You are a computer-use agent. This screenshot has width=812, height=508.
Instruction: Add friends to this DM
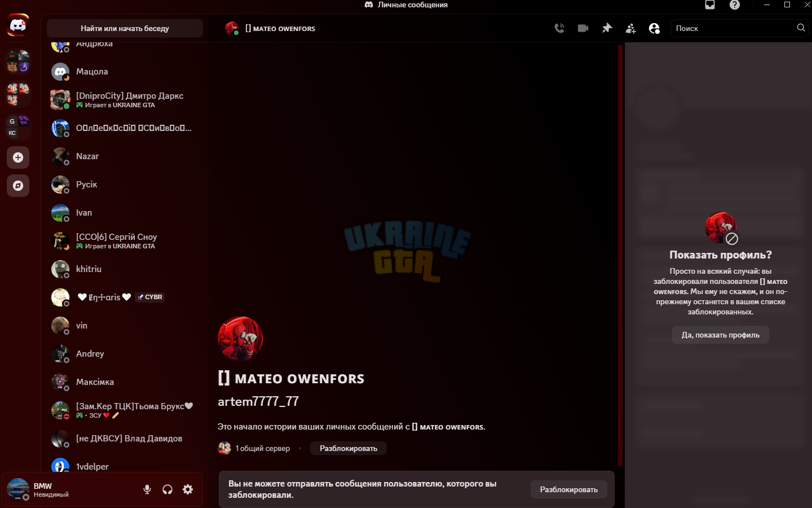[x=630, y=28]
